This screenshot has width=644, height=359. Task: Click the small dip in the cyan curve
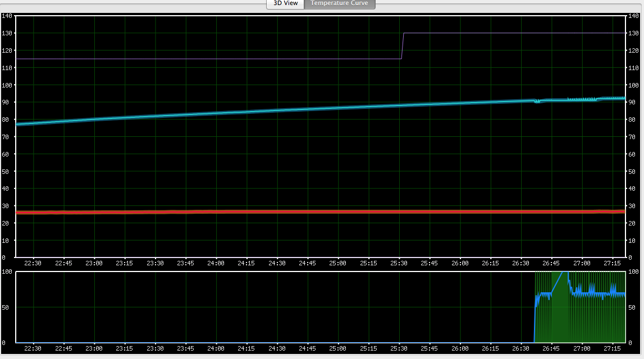coord(537,102)
